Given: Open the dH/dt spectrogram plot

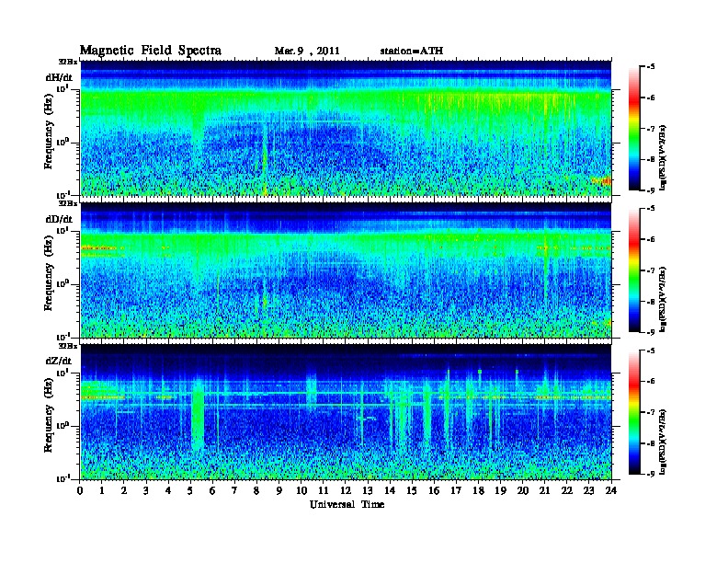Looking at the screenshot, I should click(x=346, y=128).
